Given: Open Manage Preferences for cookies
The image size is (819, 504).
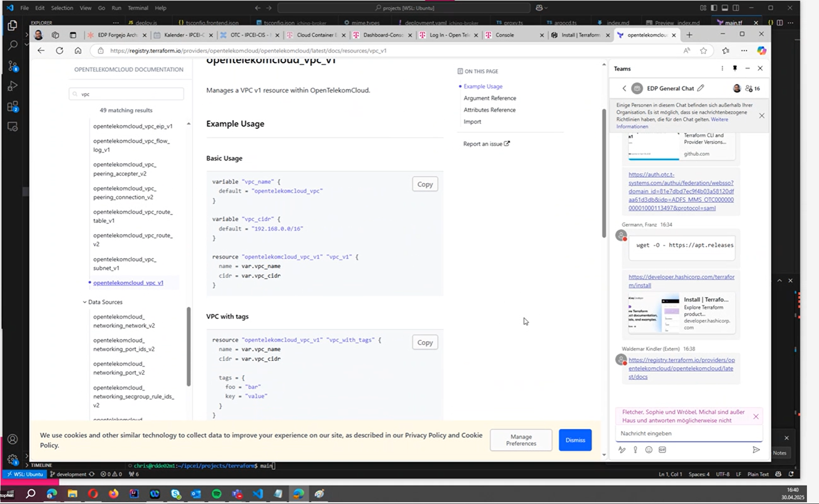Looking at the screenshot, I should click(x=521, y=440).
